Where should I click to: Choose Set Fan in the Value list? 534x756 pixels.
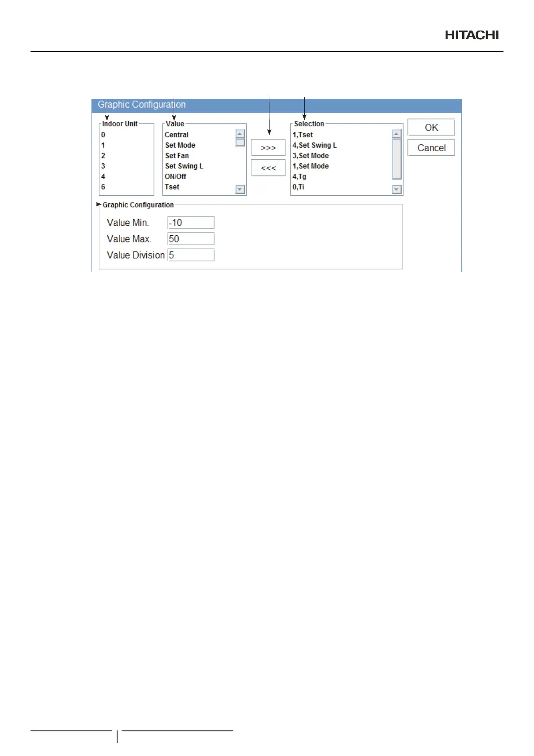[x=177, y=155]
